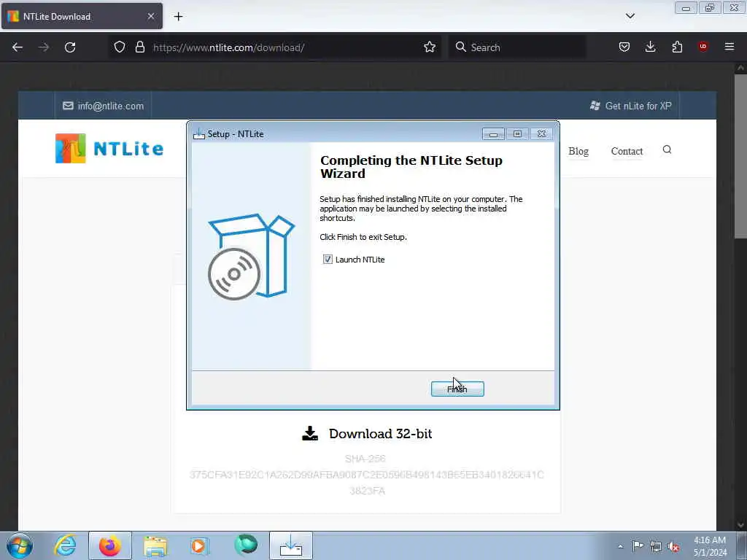Reload the NTLite download page
Viewport: 747px width, 560px height.
tap(70, 47)
